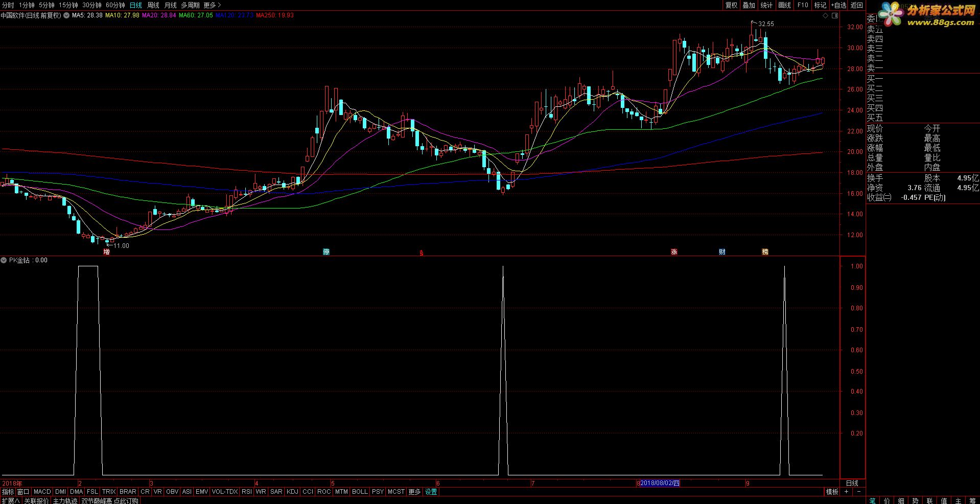Click the red 涨 event marker
Image resolution: width=980 pixels, height=504 pixels.
[x=674, y=251]
